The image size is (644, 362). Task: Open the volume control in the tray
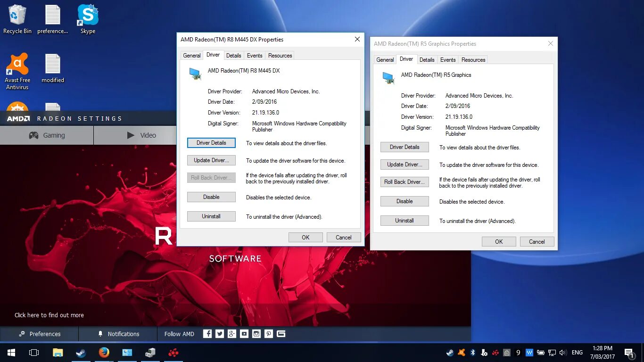pyautogui.click(x=563, y=353)
